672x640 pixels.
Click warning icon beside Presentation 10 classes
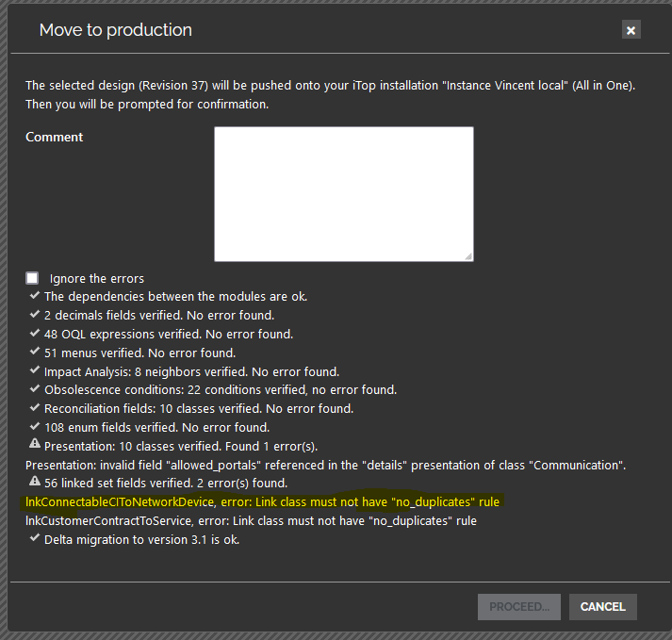[34, 446]
